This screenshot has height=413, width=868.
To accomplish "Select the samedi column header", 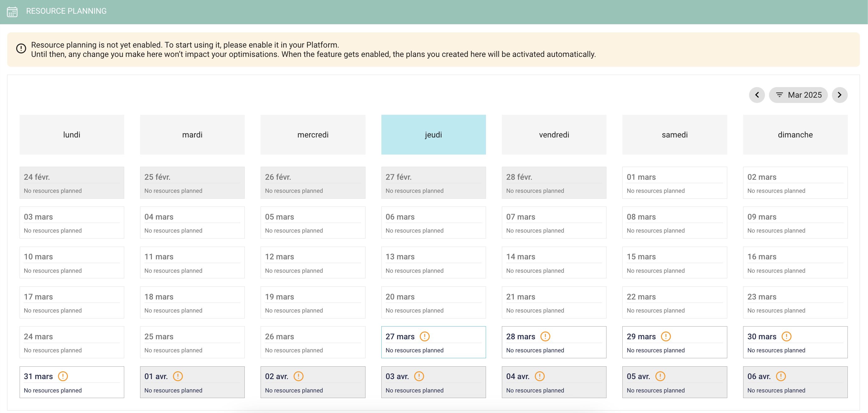I will tap(675, 135).
